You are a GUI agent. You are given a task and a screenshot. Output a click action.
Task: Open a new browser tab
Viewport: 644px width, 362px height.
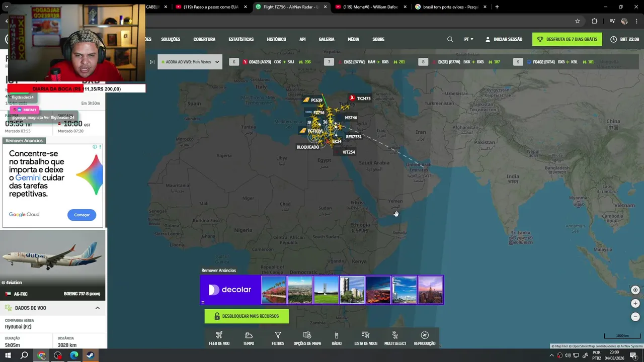click(497, 7)
